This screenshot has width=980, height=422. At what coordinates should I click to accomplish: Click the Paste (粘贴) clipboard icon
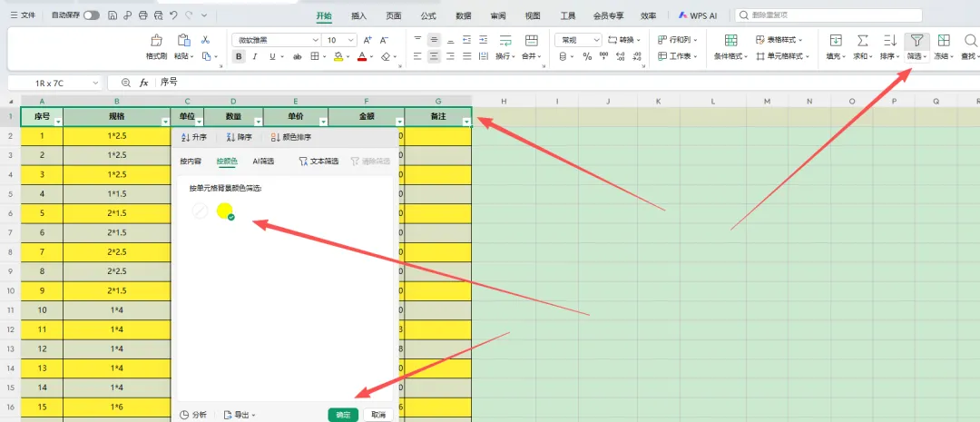pos(183,40)
